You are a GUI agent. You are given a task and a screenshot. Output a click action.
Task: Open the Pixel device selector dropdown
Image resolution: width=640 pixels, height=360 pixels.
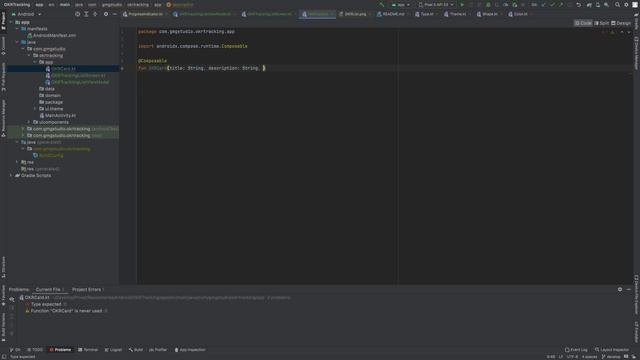coord(436,4)
